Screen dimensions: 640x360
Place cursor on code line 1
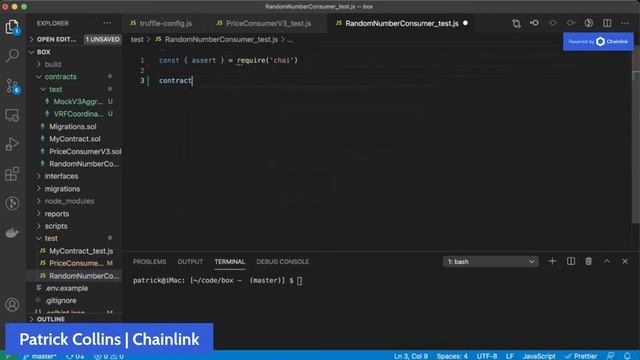click(x=228, y=60)
